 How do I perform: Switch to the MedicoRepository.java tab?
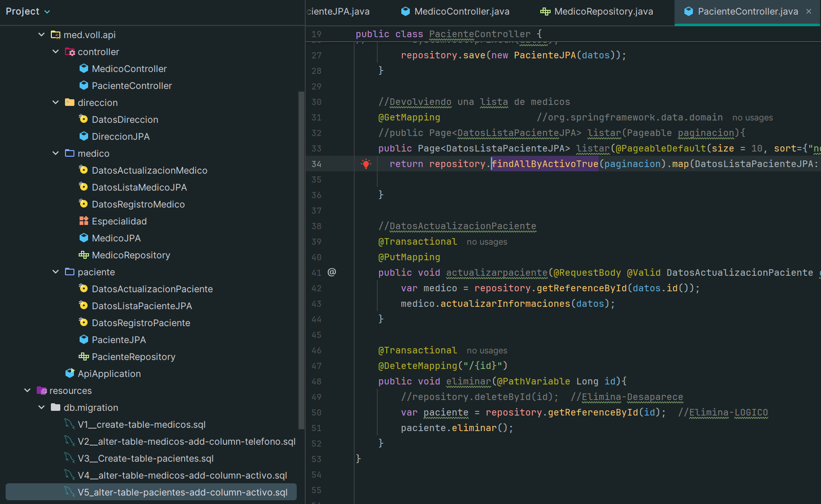pos(596,12)
